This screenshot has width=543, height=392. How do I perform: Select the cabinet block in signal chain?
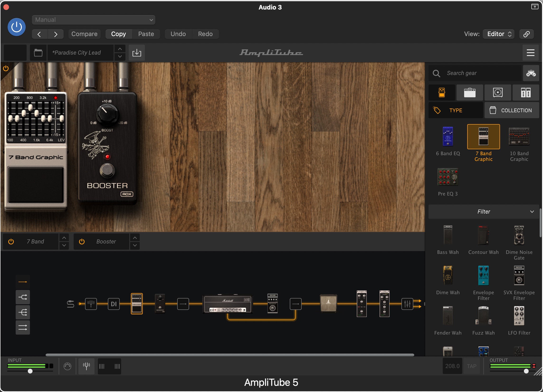pos(329,303)
